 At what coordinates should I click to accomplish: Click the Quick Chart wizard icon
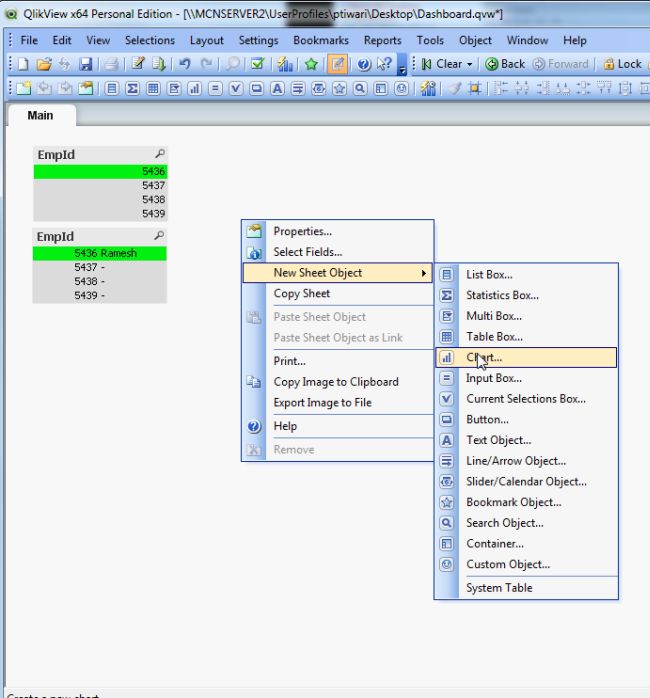click(284, 64)
